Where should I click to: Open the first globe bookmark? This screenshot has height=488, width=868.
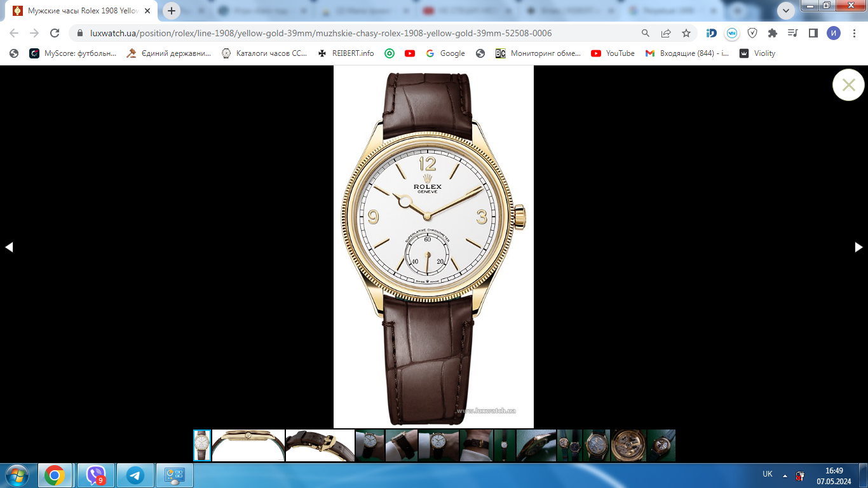tap(14, 53)
